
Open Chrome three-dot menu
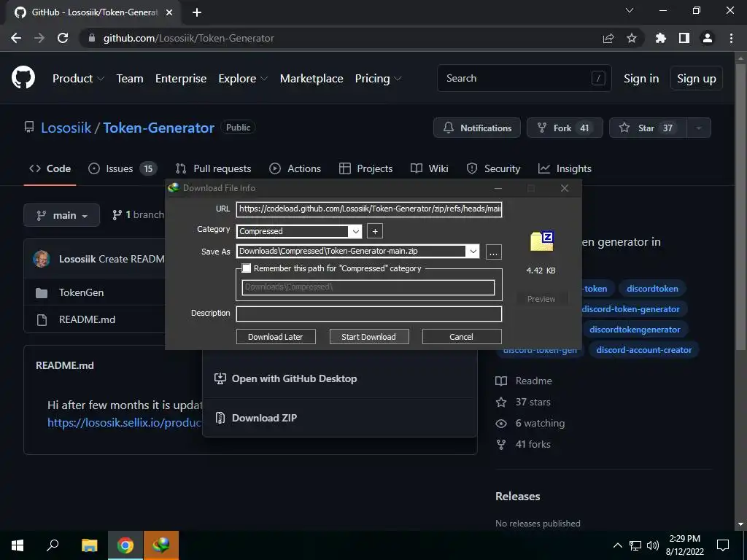(731, 38)
